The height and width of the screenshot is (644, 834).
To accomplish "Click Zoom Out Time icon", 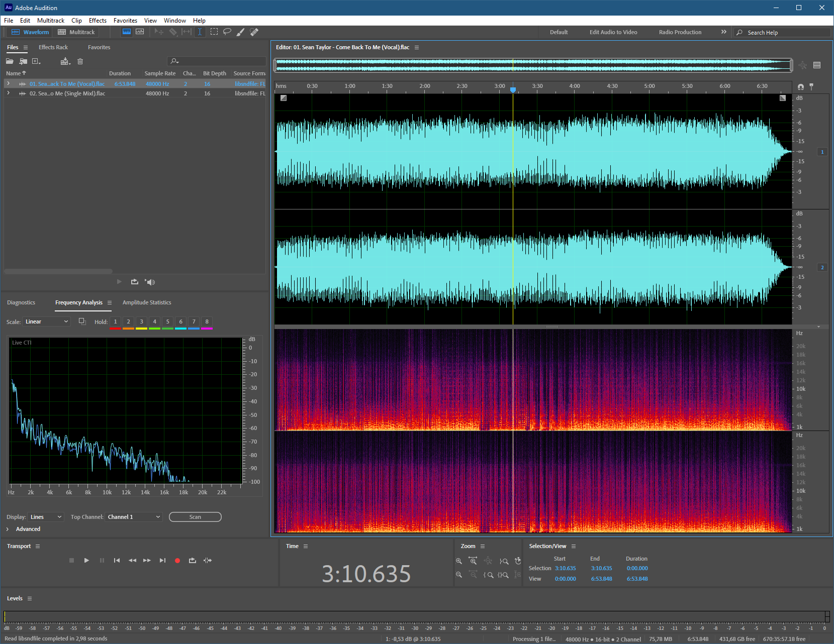I will [x=473, y=575].
